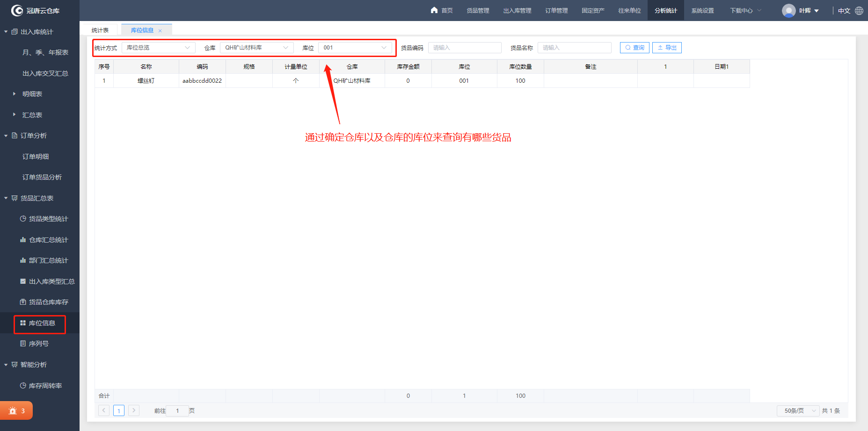
Task: Click the user avatar icon
Action: pyautogui.click(x=789, y=11)
